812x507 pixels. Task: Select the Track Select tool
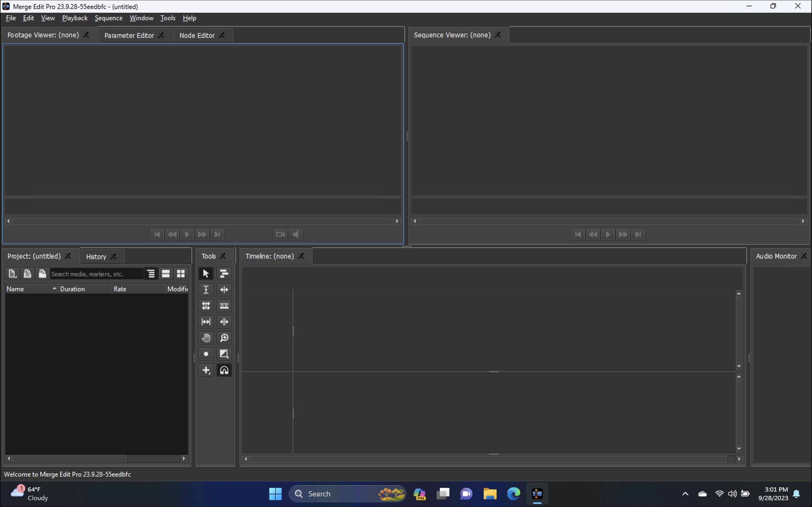tap(224, 273)
